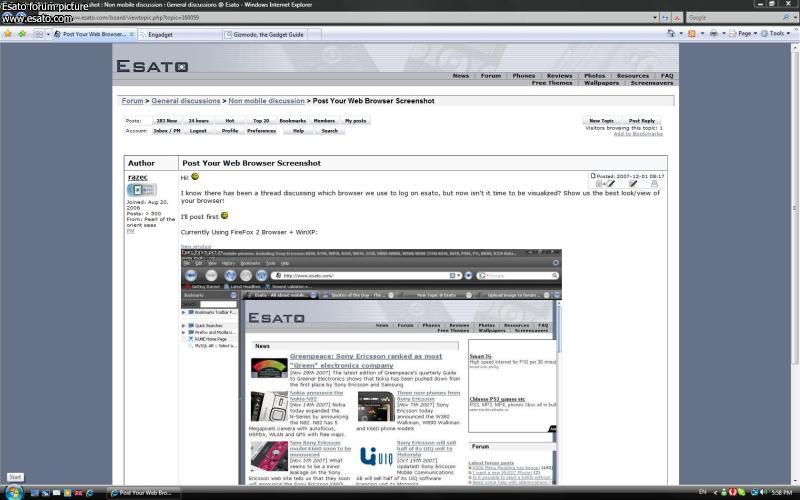
Task: Expand the Print options dropdown arrow
Action: click(x=723, y=34)
